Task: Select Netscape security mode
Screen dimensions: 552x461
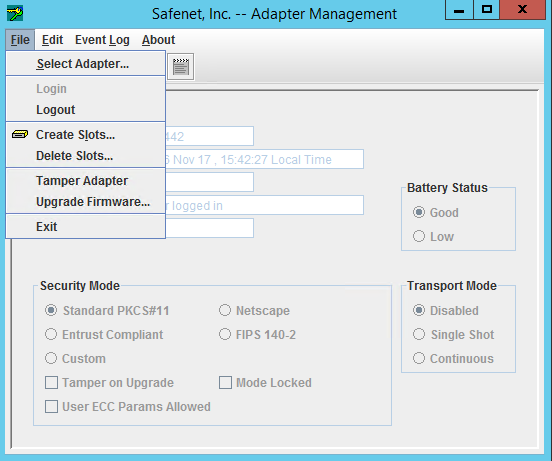Action: coord(225,310)
